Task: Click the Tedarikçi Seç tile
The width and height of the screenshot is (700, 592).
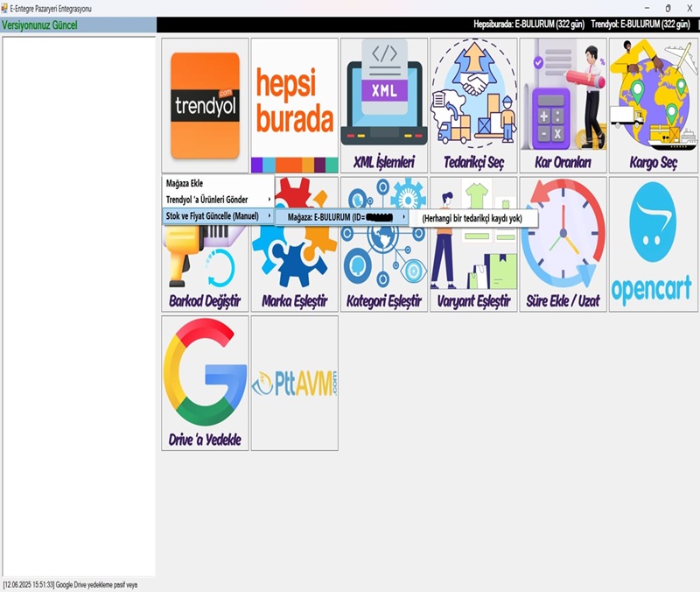Action: click(473, 105)
